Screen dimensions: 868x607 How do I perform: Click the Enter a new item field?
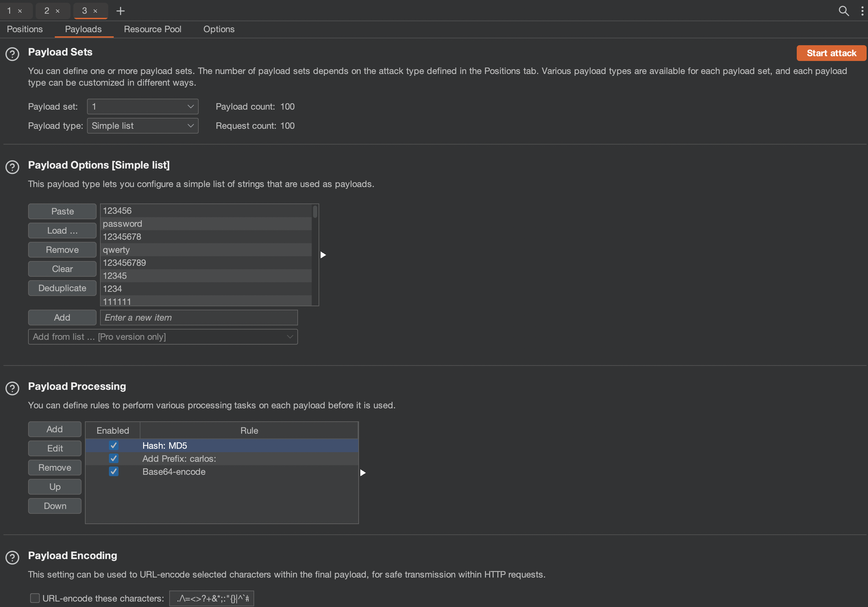point(198,318)
